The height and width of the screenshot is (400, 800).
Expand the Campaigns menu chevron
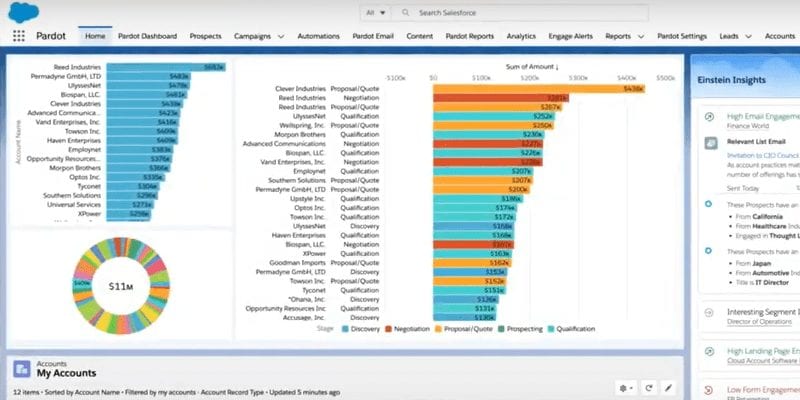coord(281,36)
